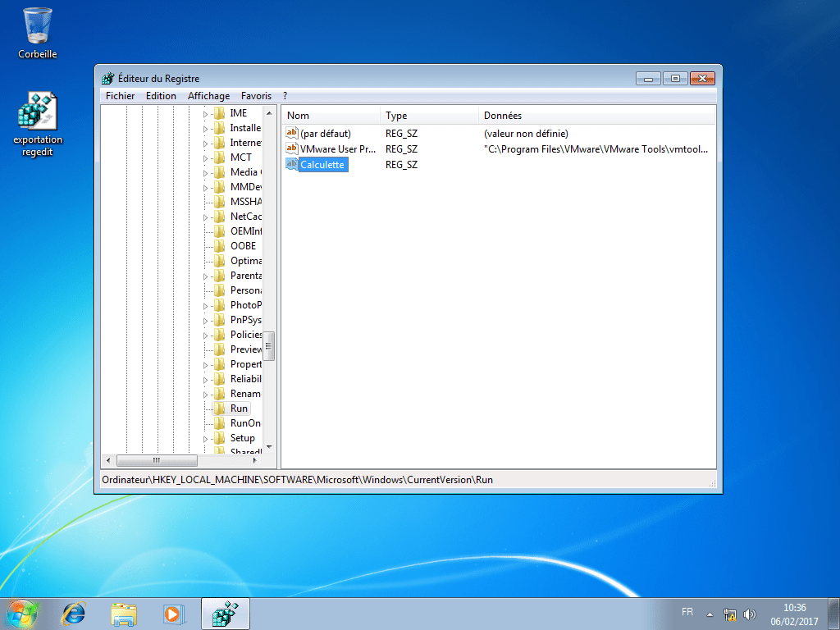Open Windows Explorer from the taskbar

[x=124, y=613]
